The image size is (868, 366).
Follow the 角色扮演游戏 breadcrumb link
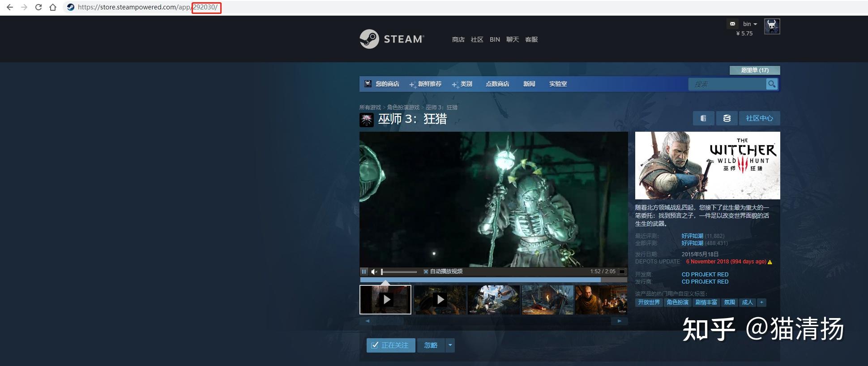403,108
